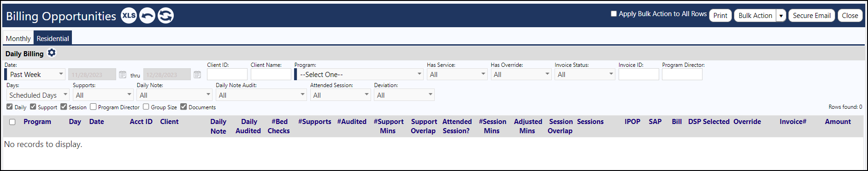The height and width of the screenshot is (171, 868).
Task: Open the Deviation dropdown
Action: pyautogui.click(x=404, y=95)
